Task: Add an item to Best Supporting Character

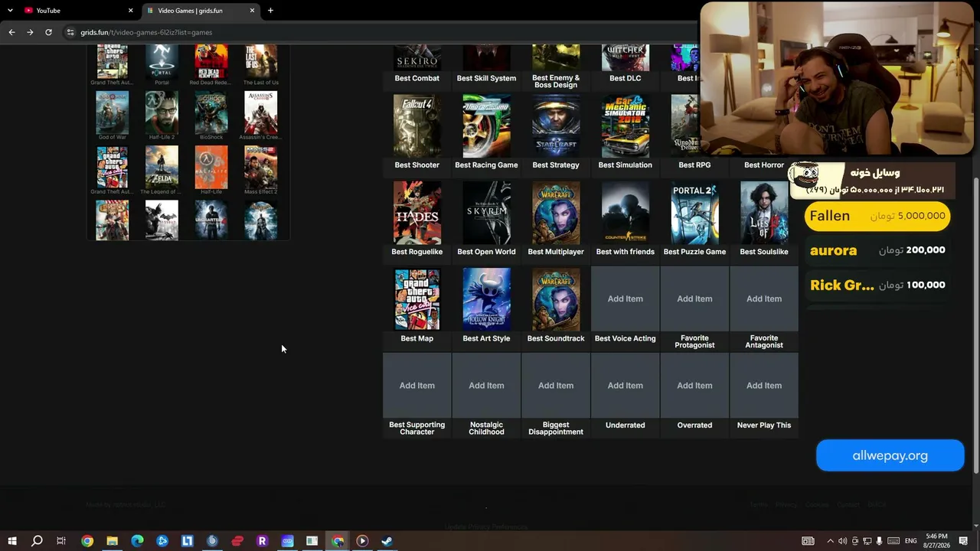Action: (417, 386)
